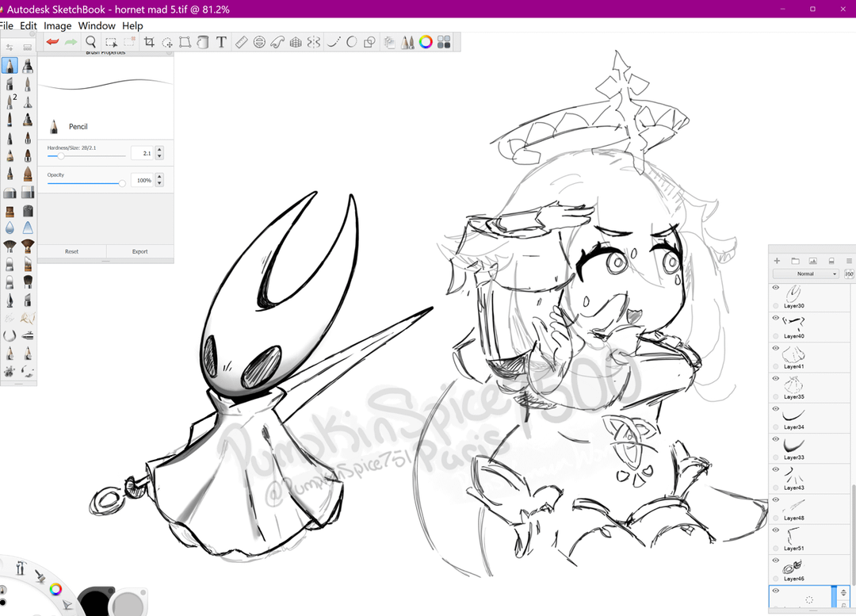Screen dimensions: 856x616
Task: Hide Layer40 using its eye icon
Action: (776, 318)
